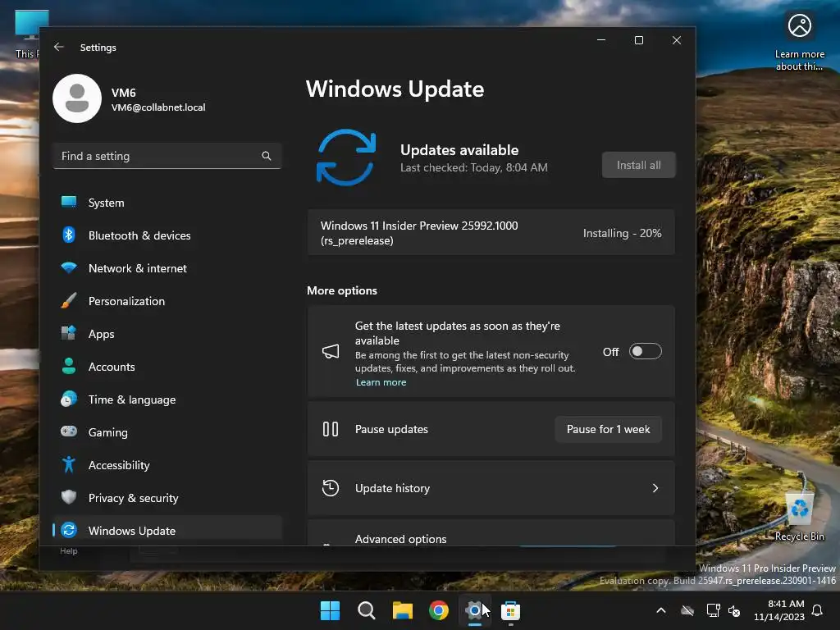Toggle Get the latest updates switch
The image size is (840, 630).
coord(645,351)
